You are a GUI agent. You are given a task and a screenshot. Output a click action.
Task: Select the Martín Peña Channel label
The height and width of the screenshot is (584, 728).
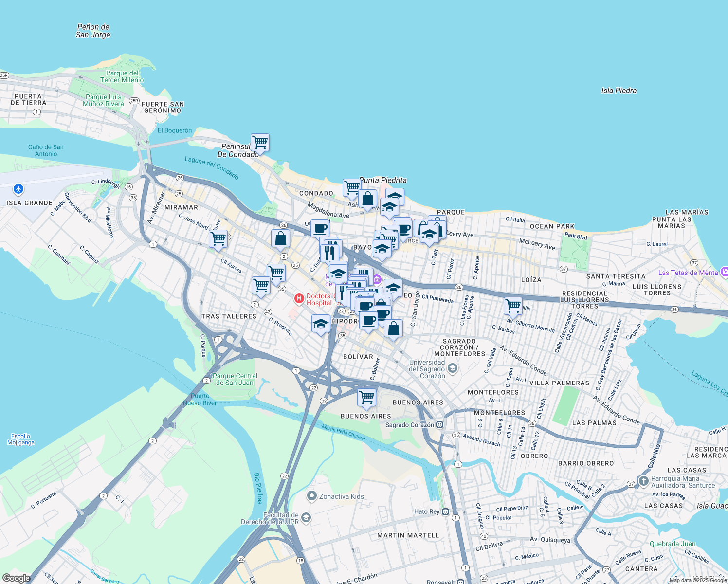pos(344,432)
